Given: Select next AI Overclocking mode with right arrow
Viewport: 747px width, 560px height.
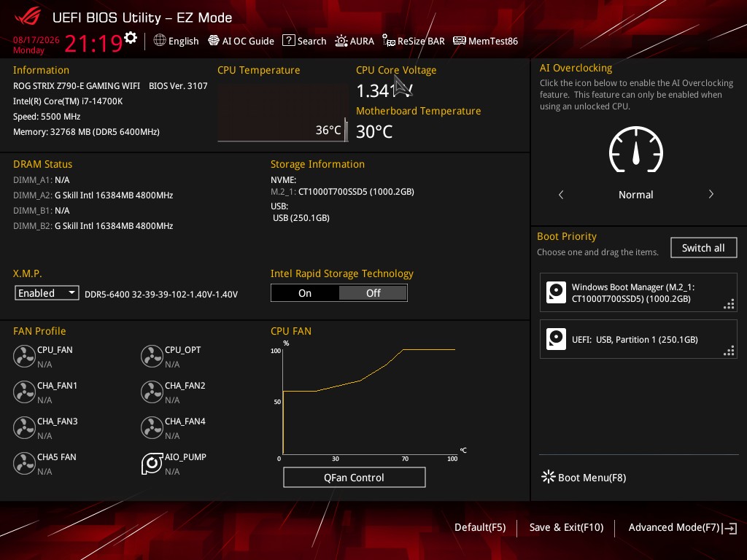Looking at the screenshot, I should point(711,194).
